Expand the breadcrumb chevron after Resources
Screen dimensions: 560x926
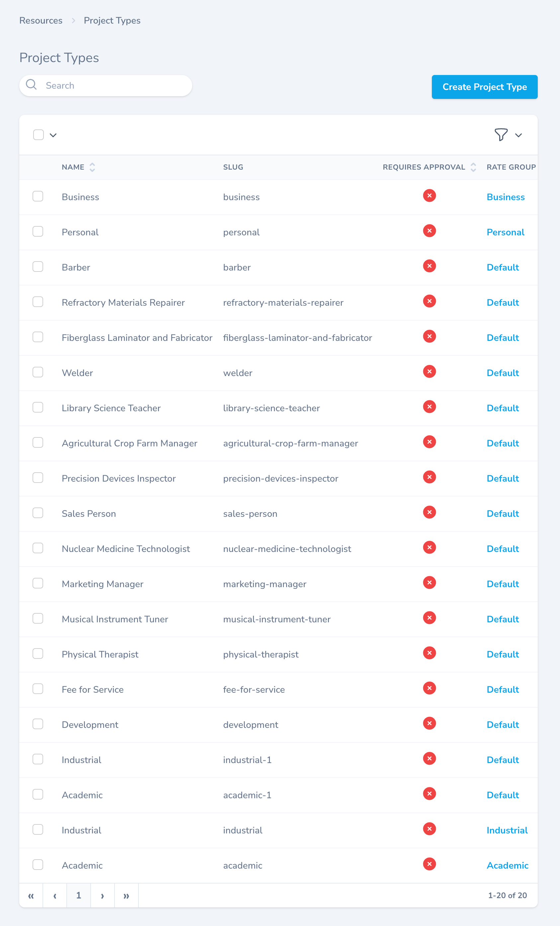[x=74, y=21]
